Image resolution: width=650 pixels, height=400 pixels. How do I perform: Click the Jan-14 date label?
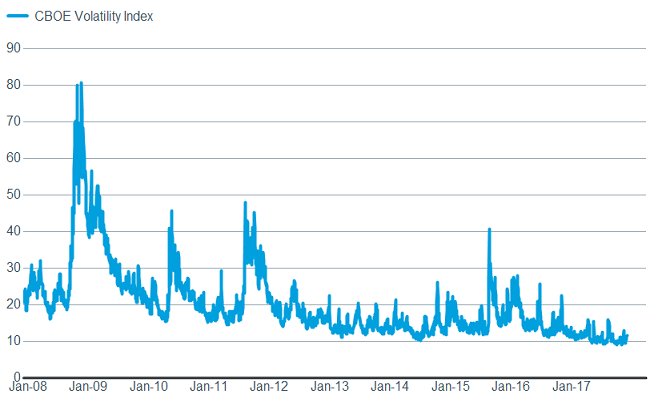tap(390, 386)
